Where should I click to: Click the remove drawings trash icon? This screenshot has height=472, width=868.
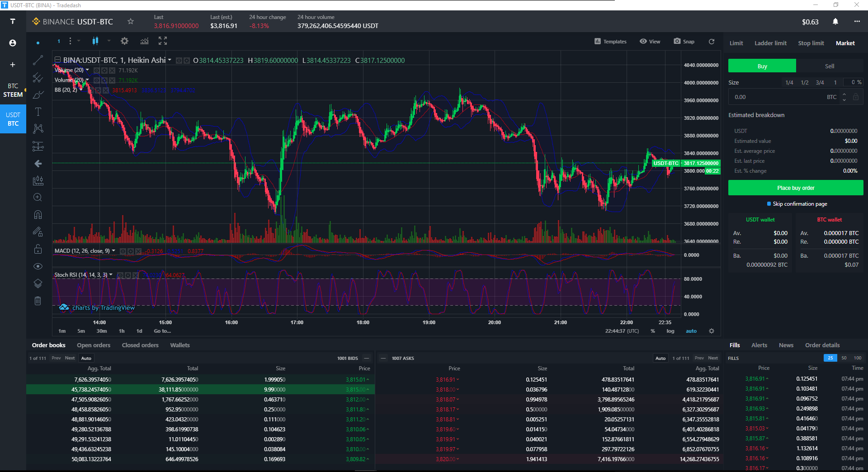38,301
